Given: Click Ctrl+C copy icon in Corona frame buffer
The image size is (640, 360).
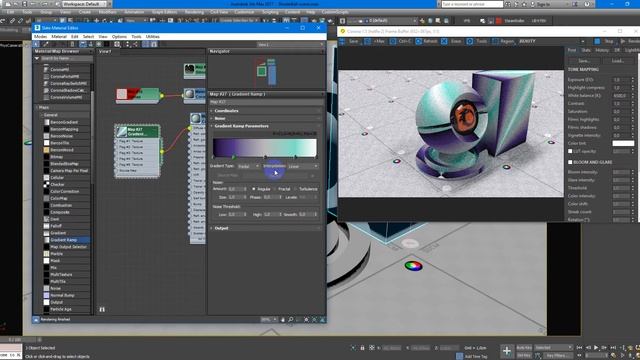Looking at the screenshot, I should [393, 41].
